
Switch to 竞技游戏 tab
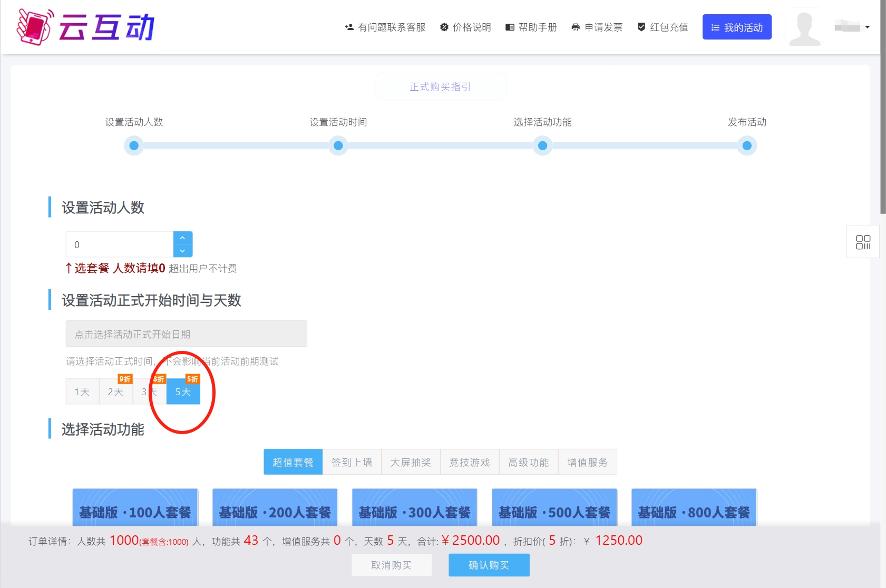coord(470,462)
